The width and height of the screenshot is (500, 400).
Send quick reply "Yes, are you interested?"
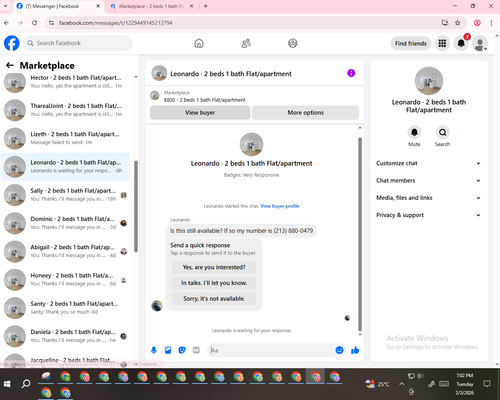coord(214,267)
